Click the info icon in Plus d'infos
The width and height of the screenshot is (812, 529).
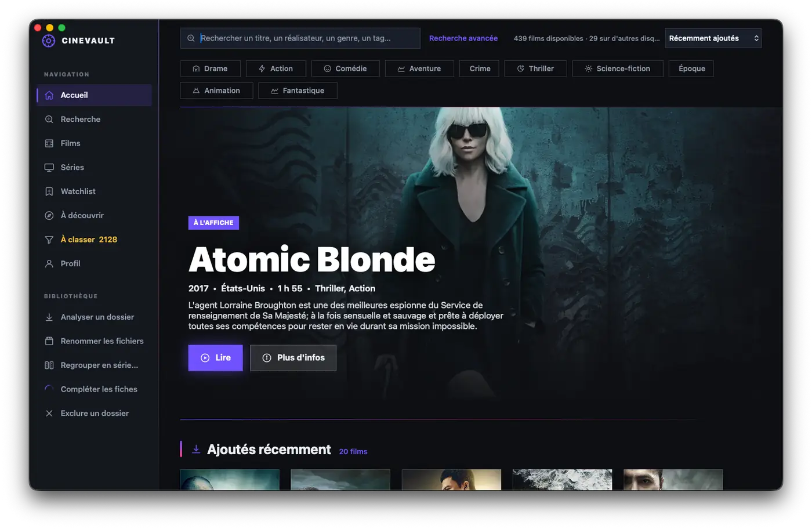(x=267, y=358)
